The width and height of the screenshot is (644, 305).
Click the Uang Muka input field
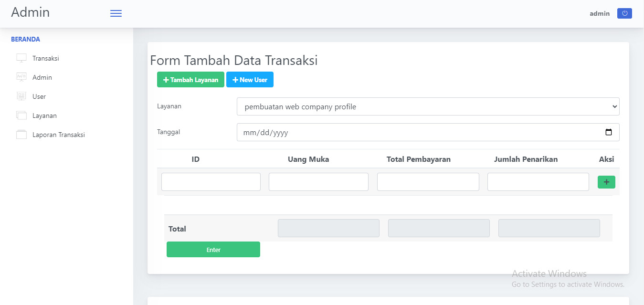click(x=318, y=182)
